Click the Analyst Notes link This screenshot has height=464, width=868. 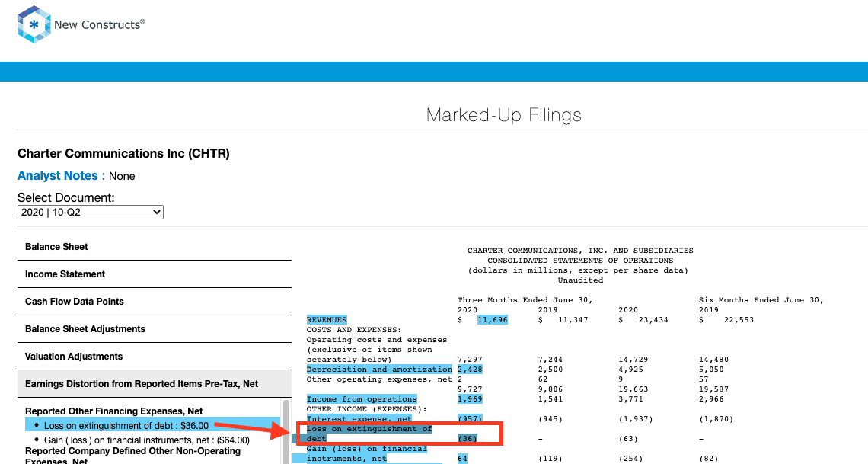point(58,175)
